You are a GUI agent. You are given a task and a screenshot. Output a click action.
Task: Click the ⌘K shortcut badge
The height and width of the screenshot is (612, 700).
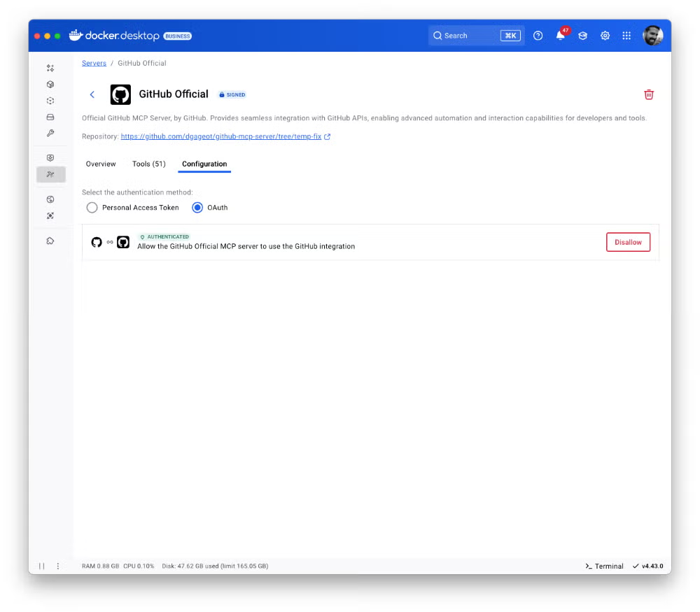click(x=510, y=36)
